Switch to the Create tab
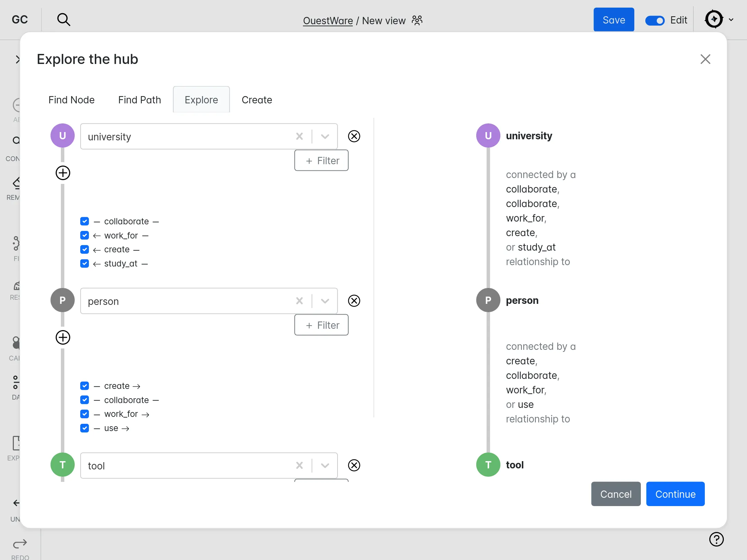This screenshot has width=747, height=560. point(257,100)
